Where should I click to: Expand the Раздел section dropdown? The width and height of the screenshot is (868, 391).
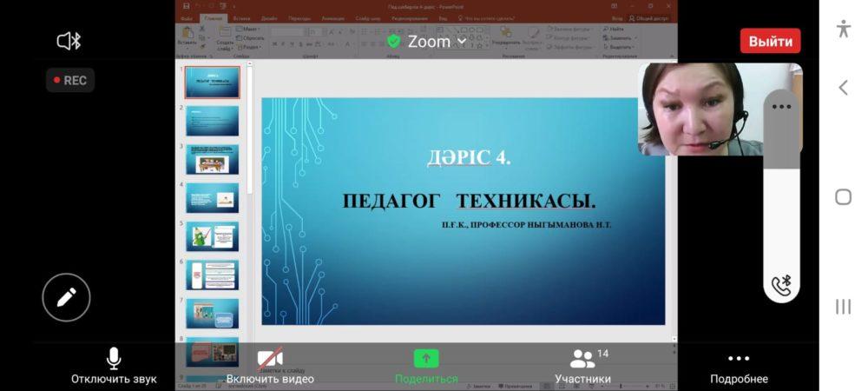click(x=248, y=47)
